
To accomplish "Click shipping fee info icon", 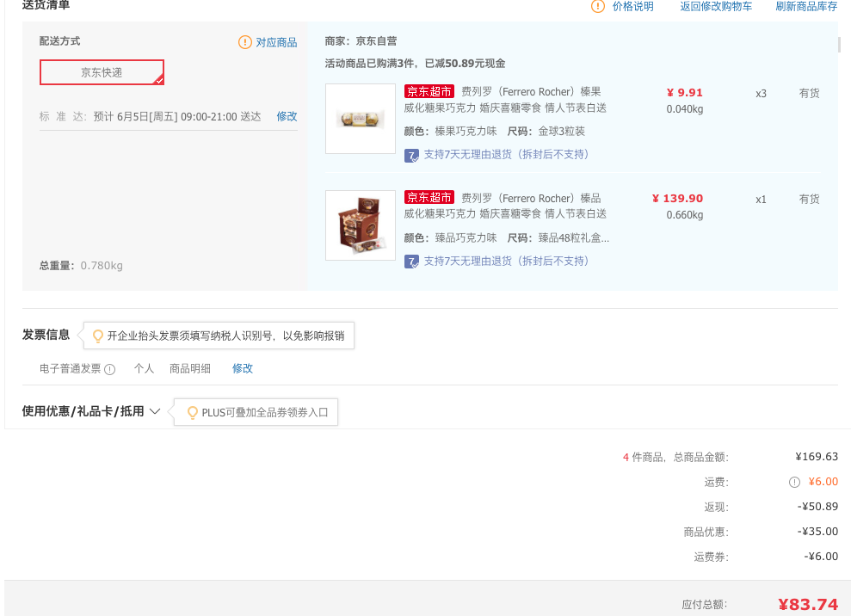I will coord(794,482).
